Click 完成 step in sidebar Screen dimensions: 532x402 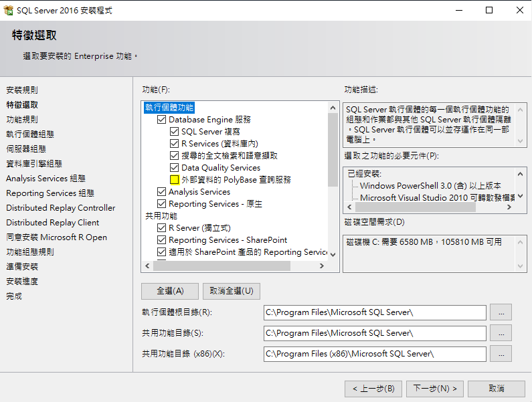[x=14, y=296]
